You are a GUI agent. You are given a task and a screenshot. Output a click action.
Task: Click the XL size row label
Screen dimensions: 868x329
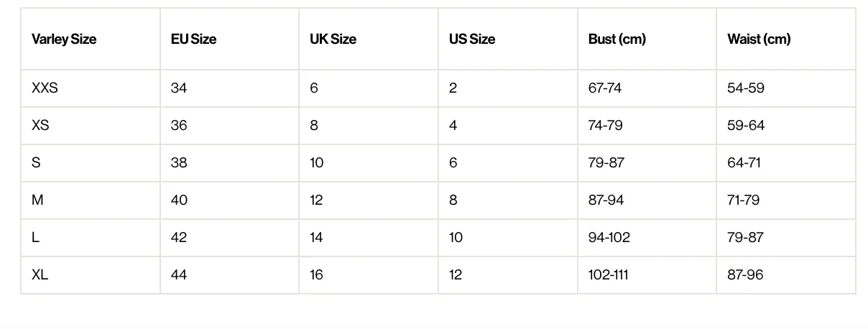[x=91, y=275]
